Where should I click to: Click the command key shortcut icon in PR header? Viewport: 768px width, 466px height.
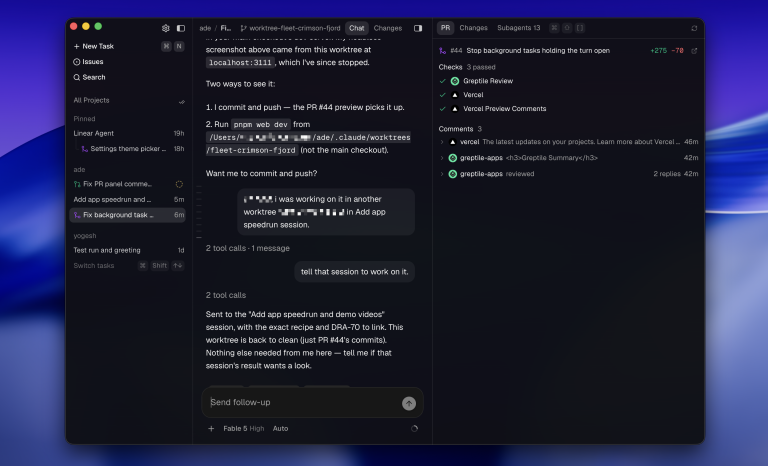coord(554,28)
